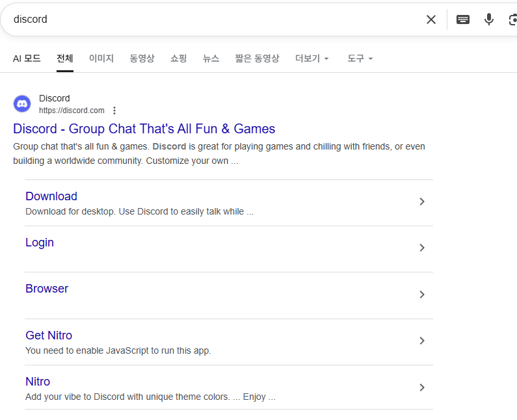Select the 전체 tab
The image size is (517, 420).
[x=64, y=59]
